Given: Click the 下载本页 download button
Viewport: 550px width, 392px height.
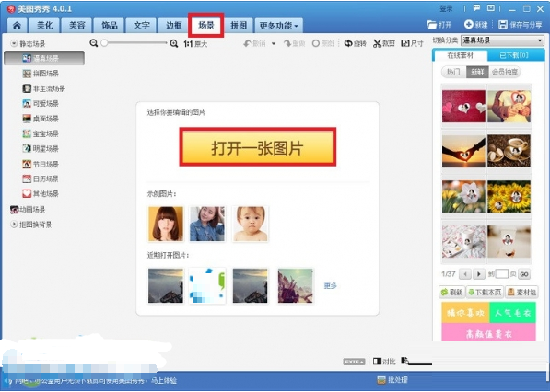Looking at the screenshot, I should pos(486,293).
